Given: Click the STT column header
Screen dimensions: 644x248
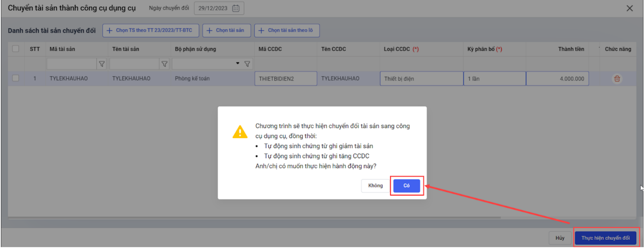Looking at the screenshot, I should [35, 49].
